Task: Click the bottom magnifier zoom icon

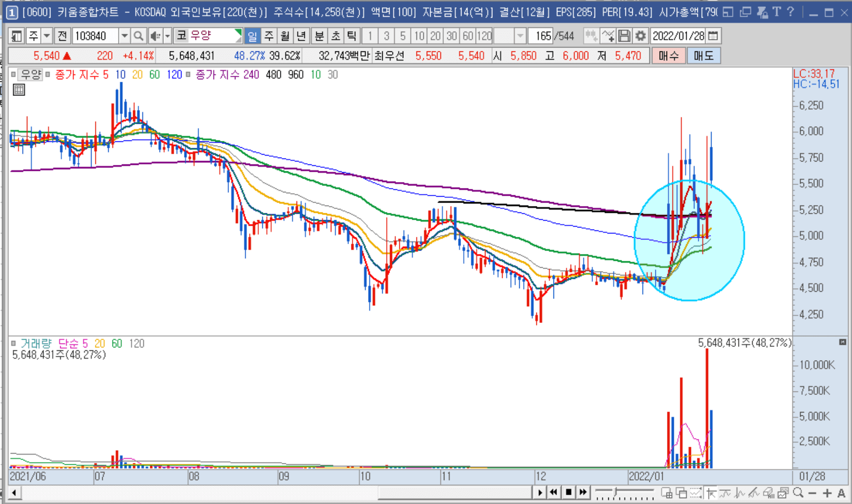Action: pyautogui.click(x=798, y=493)
